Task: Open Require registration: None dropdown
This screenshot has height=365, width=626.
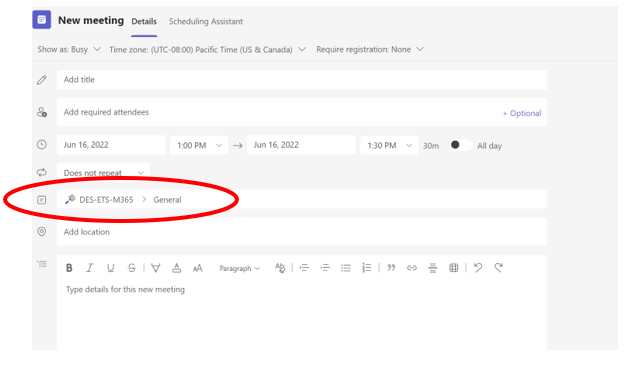Action: coord(370,50)
